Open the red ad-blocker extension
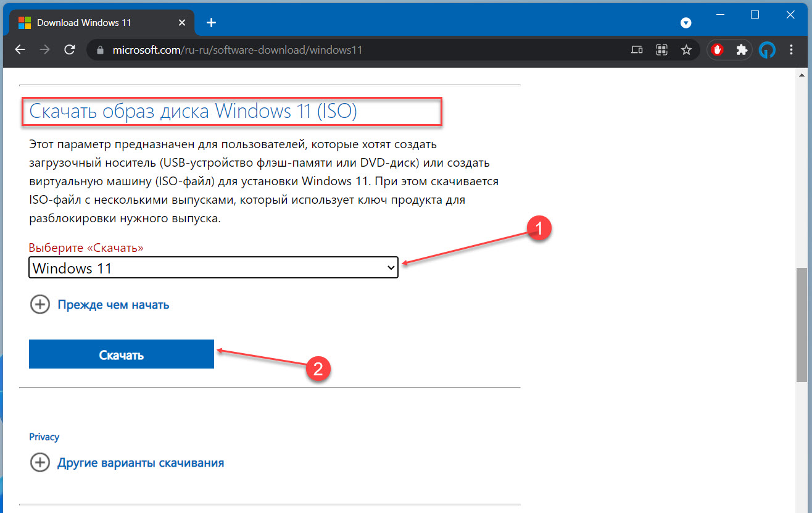 click(717, 50)
